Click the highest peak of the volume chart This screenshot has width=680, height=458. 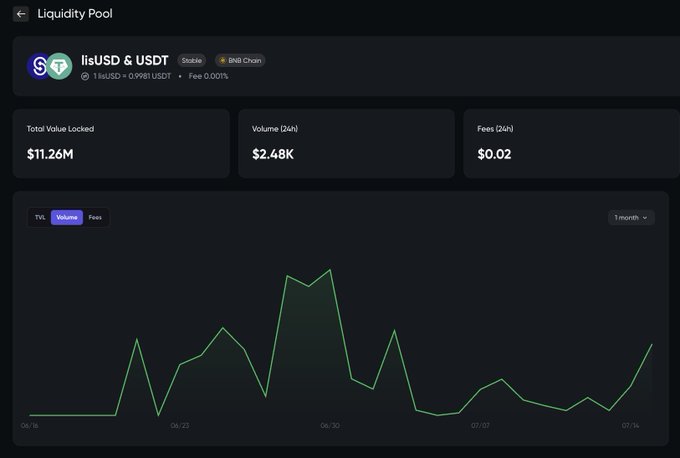click(330, 270)
